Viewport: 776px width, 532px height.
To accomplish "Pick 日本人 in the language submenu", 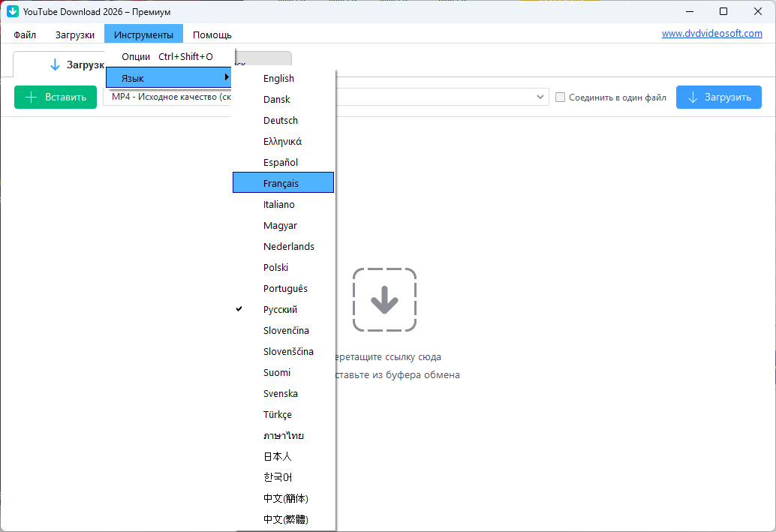I will 278,456.
